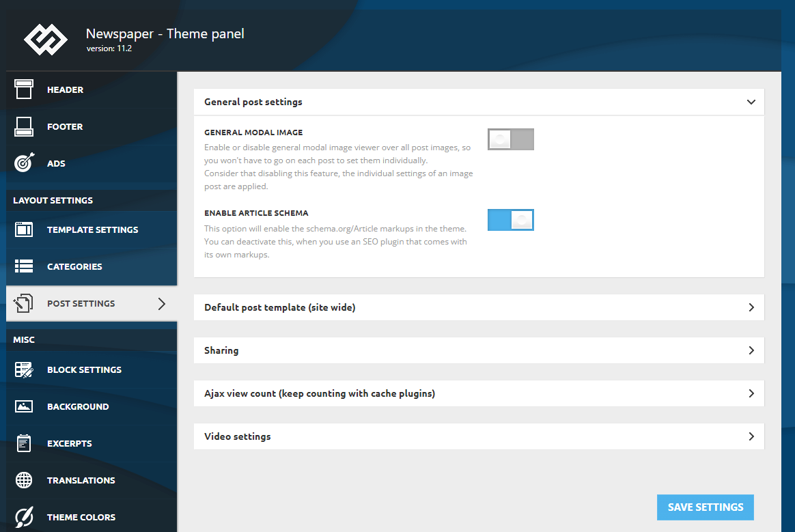Image resolution: width=795 pixels, height=532 pixels.
Task: Open the Footer menu item
Action: tap(92, 127)
